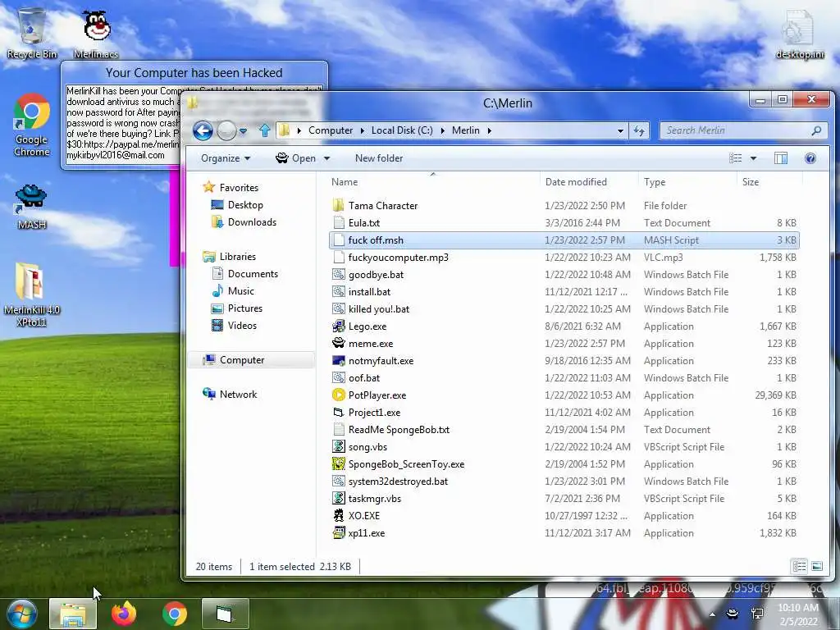
Task: Click the Open toolbar button
Action: click(x=295, y=158)
